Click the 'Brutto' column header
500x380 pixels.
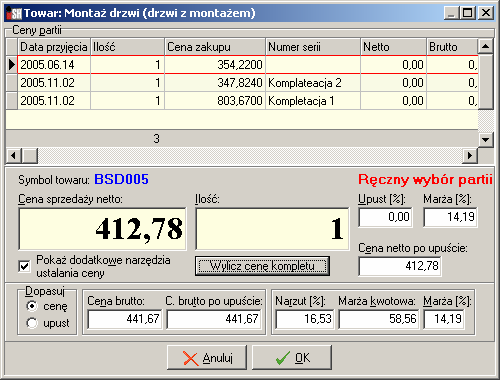[x=452, y=47]
